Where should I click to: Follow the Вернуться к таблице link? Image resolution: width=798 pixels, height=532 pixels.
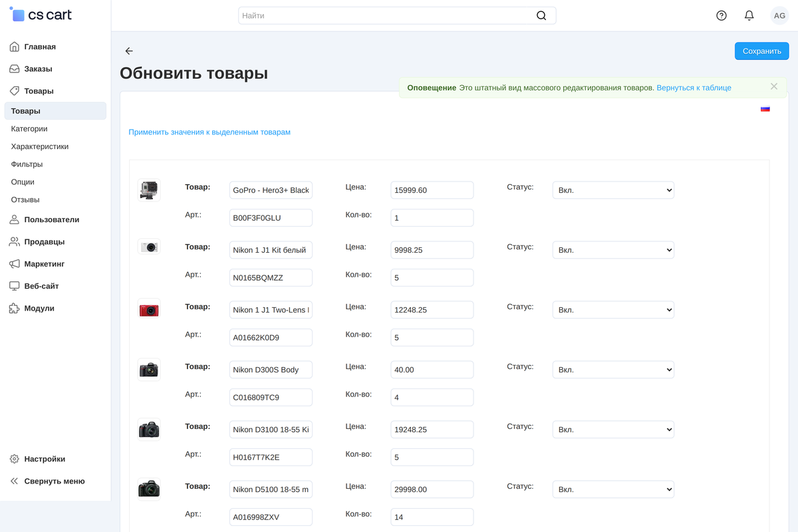[x=694, y=88]
